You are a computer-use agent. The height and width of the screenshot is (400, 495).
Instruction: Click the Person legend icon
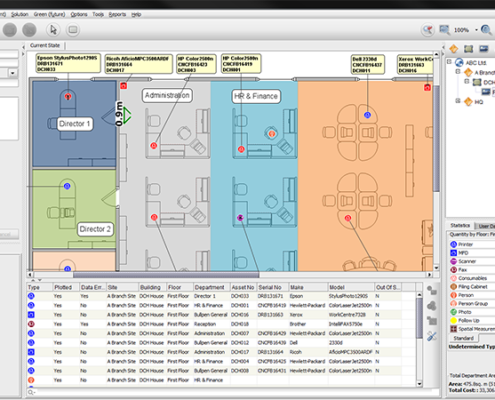pos(453,295)
